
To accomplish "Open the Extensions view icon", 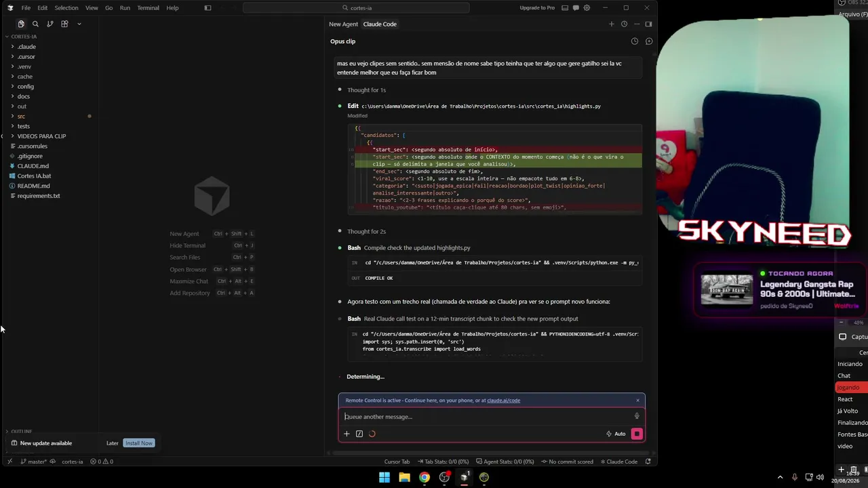I will coord(64,24).
